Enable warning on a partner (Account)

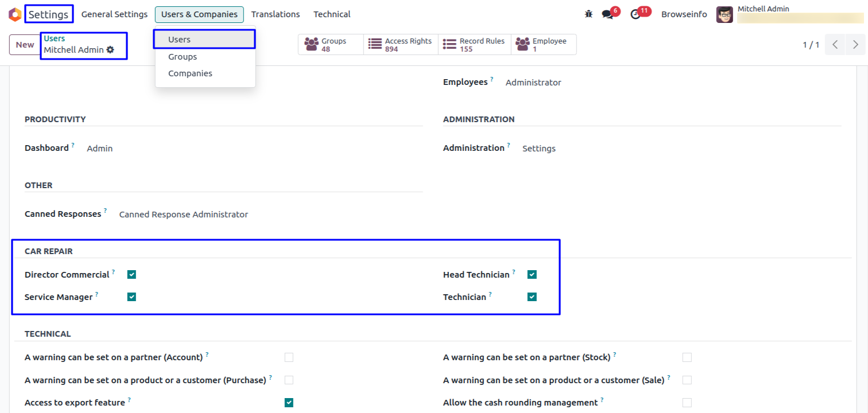289,357
